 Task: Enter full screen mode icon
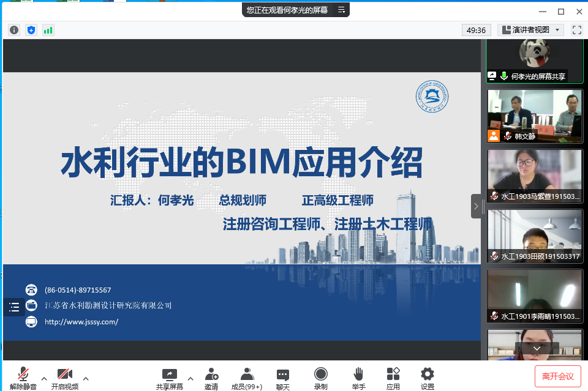click(576, 29)
